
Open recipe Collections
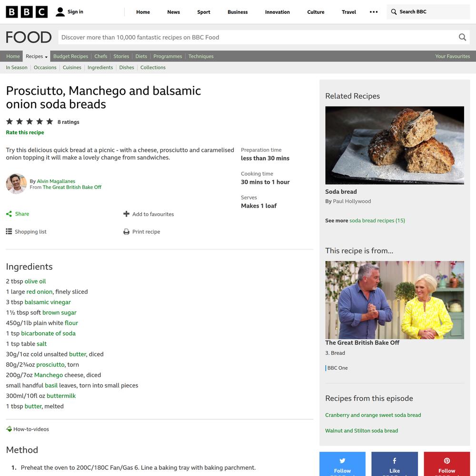[153, 68]
